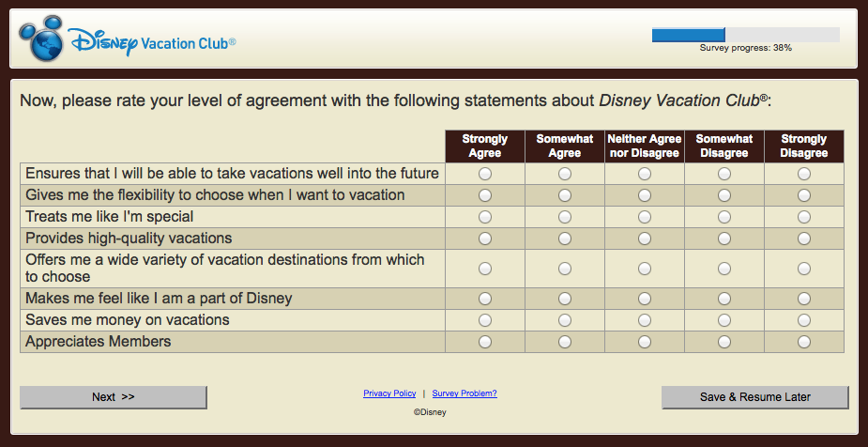Image resolution: width=868 pixels, height=447 pixels.
Task: Select Somewhat Disagree for 'Treats me like I'm special'
Action: (x=724, y=217)
